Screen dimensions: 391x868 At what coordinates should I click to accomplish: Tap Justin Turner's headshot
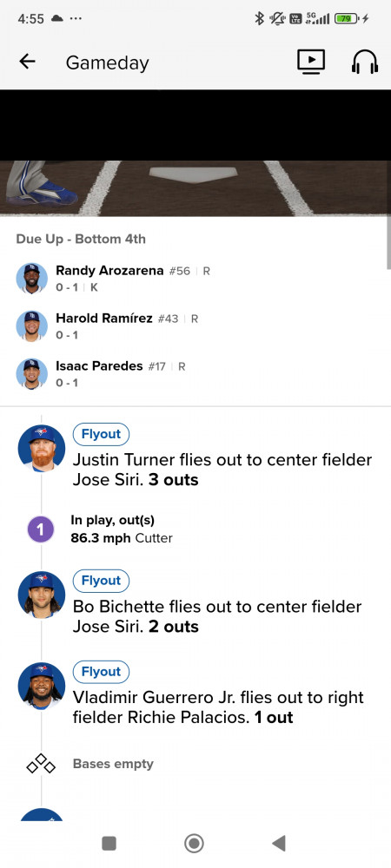pos(42,448)
